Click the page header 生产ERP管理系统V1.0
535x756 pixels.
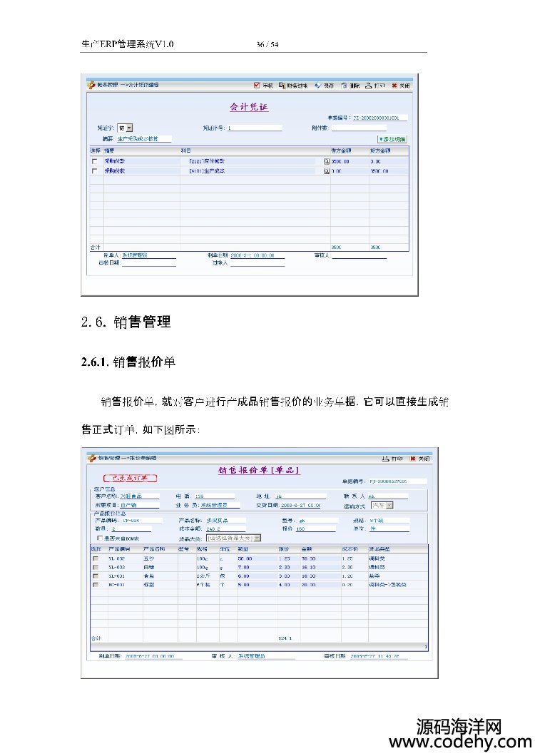128,44
